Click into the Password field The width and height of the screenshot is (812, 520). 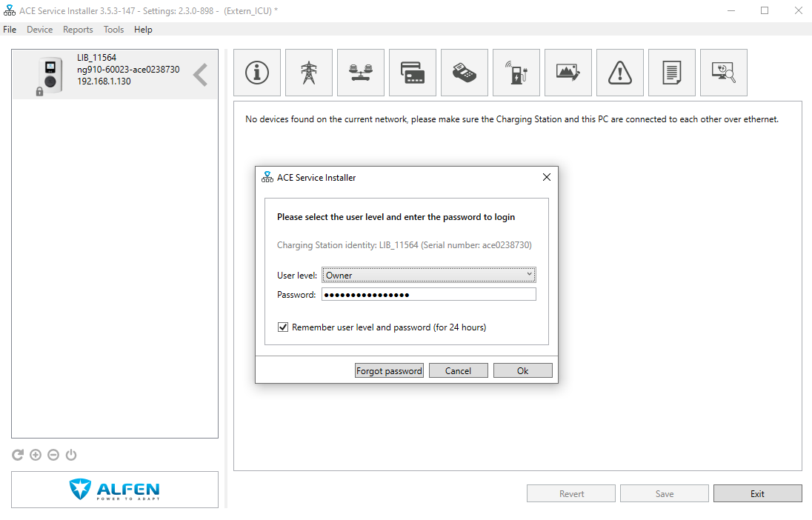click(x=429, y=295)
